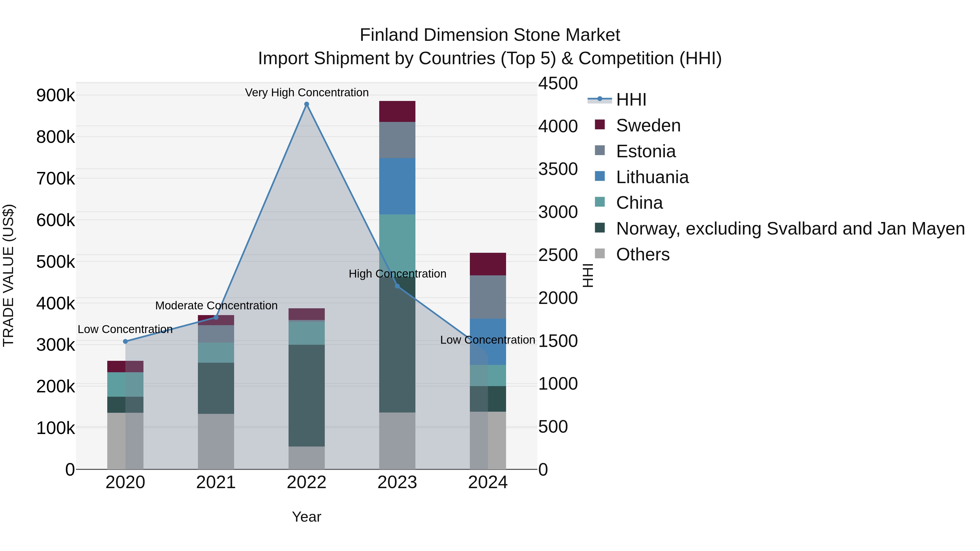Click the Norway dark green legend swatch
This screenshot has width=980, height=551.
pyautogui.click(x=599, y=228)
